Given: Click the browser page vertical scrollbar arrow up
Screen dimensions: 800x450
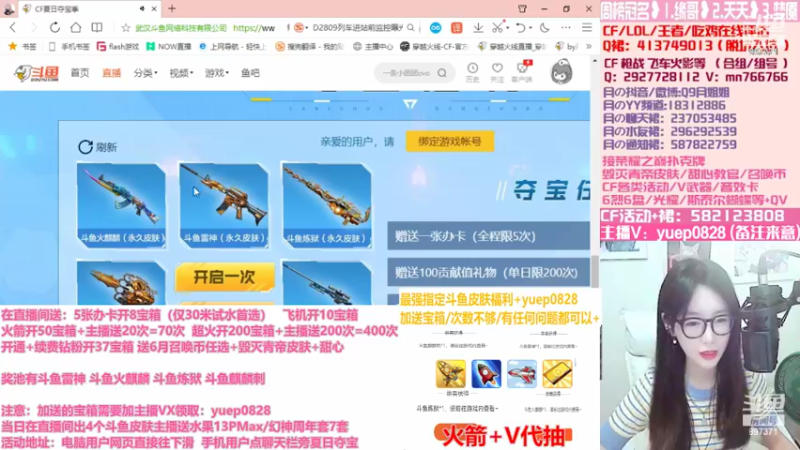Looking at the screenshot, I should tap(595, 61).
